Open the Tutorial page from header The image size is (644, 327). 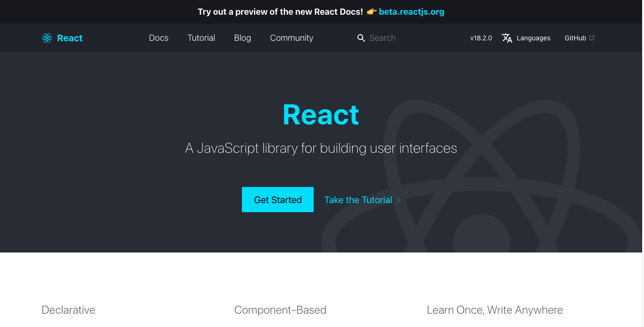point(201,38)
